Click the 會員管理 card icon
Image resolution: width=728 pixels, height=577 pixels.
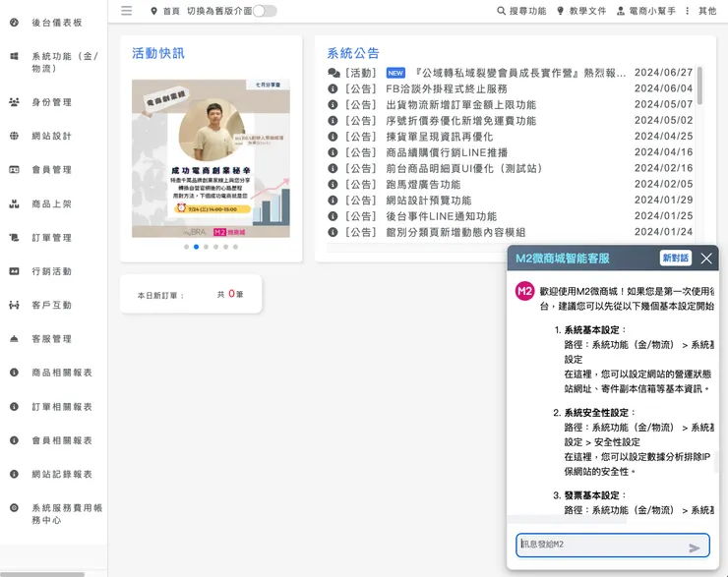click(x=14, y=170)
